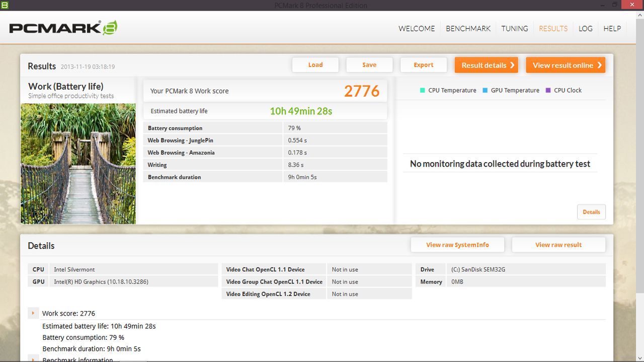Viewport: 644px width, 362px height.
Task: Click estimated battery life 10h 49min 28s
Action: (x=301, y=111)
